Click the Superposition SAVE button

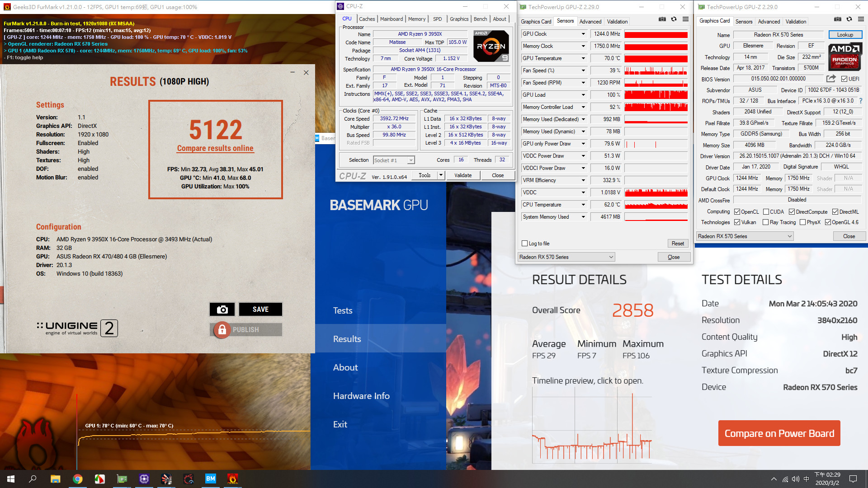pyautogui.click(x=260, y=310)
